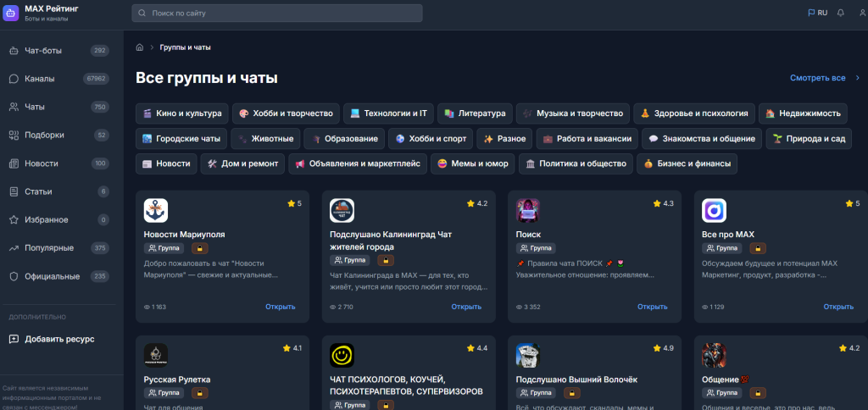Select the Образование category
The width and height of the screenshot is (868, 410).
pos(344,139)
